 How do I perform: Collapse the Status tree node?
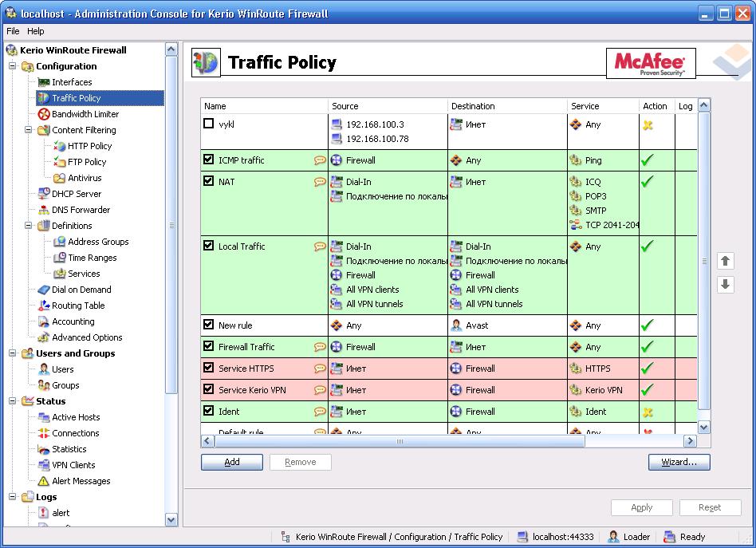[13, 401]
